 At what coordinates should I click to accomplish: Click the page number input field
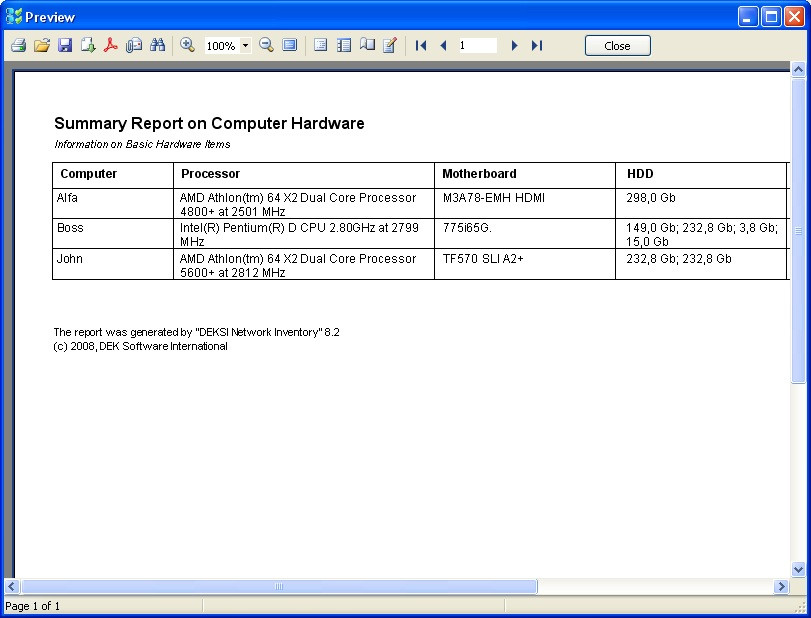click(477, 46)
